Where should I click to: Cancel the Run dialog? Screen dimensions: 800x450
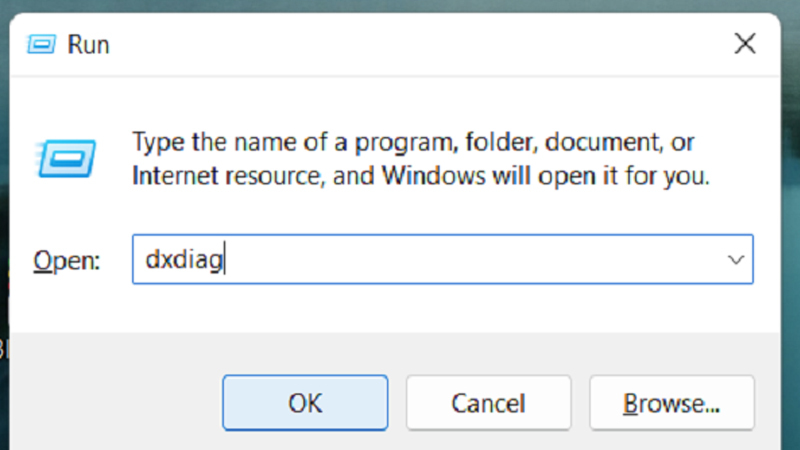488,403
